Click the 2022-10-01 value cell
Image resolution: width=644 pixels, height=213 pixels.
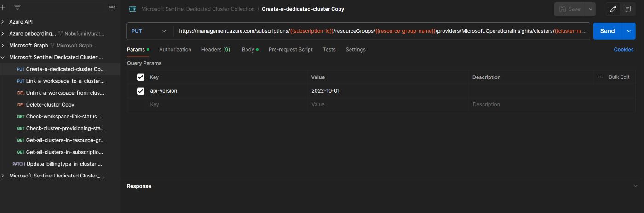(x=388, y=91)
